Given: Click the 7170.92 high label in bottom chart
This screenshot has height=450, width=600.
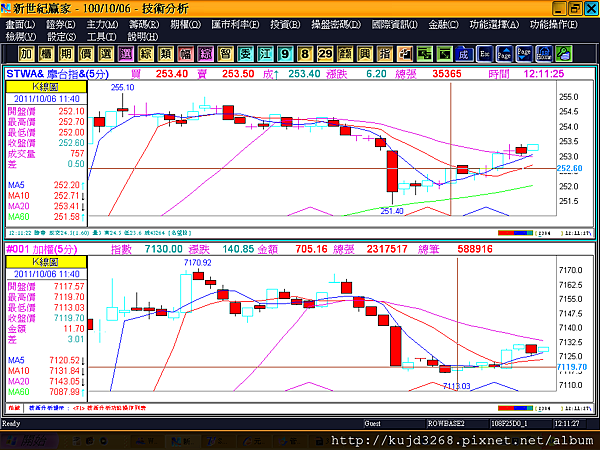Looking at the screenshot, I should (x=197, y=262).
